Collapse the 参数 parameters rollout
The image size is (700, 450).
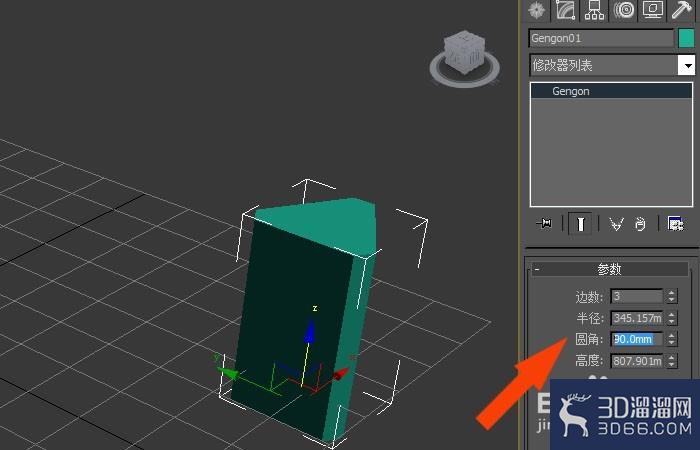click(610, 269)
